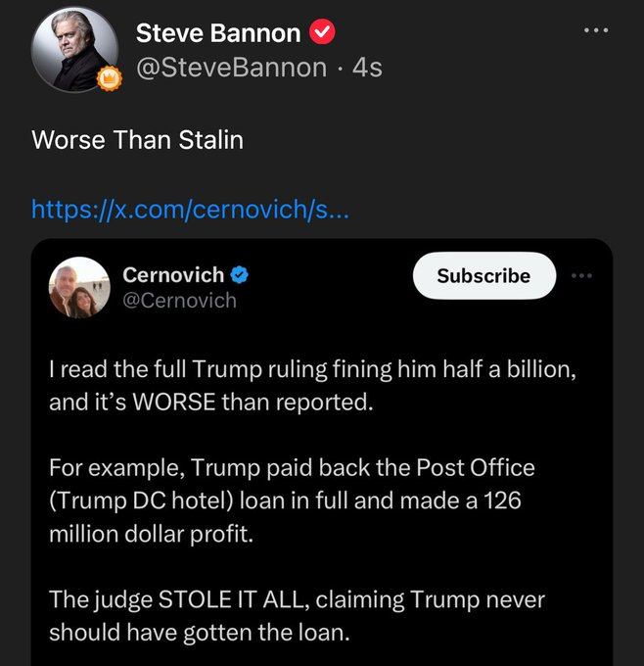Open the Steve Bannon display name
The height and width of the screenshot is (666, 644).
tap(217, 33)
